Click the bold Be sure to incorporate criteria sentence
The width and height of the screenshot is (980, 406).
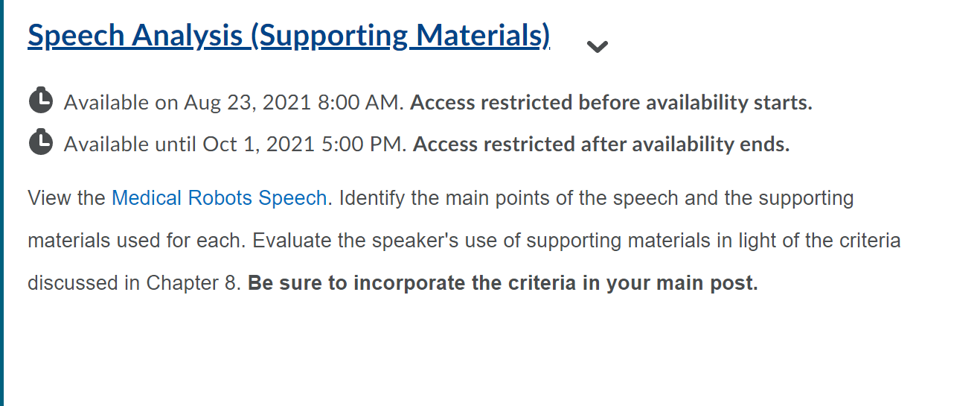pos(503,283)
